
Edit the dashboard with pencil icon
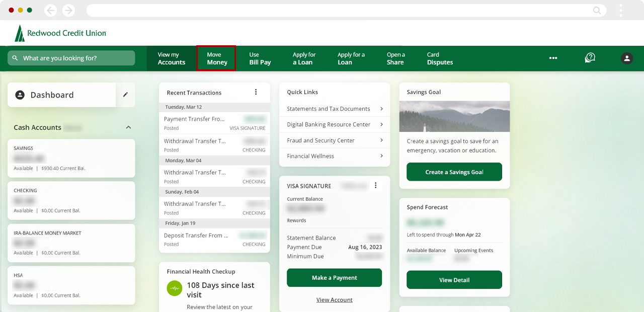[125, 95]
